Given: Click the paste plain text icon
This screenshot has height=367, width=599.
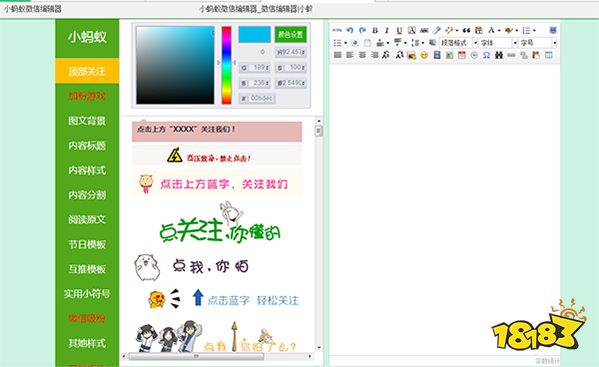Looking at the screenshot, I should click(x=479, y=30).
